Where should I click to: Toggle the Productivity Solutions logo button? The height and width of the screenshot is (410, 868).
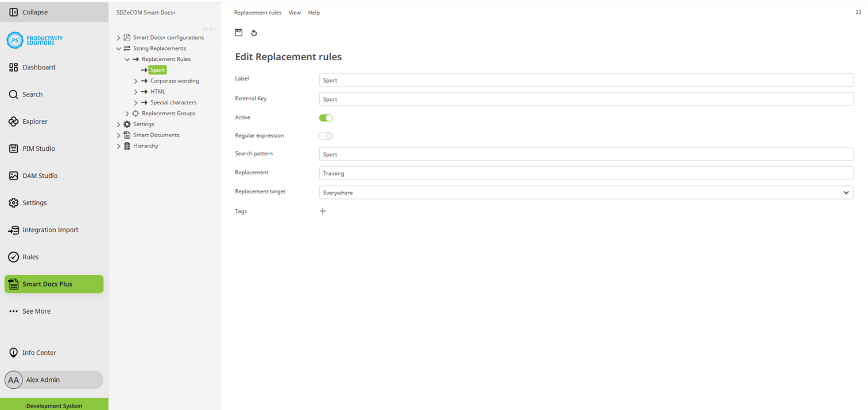pos(13,40)
